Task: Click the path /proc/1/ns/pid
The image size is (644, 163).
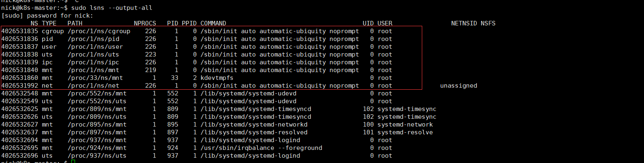Action: (93, 39)
